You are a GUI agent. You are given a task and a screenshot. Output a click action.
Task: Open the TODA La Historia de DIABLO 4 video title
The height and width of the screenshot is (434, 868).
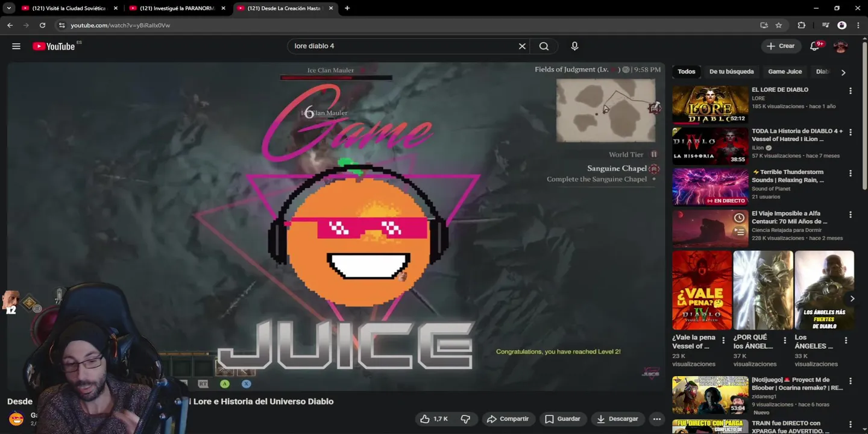tap(797, 135)
